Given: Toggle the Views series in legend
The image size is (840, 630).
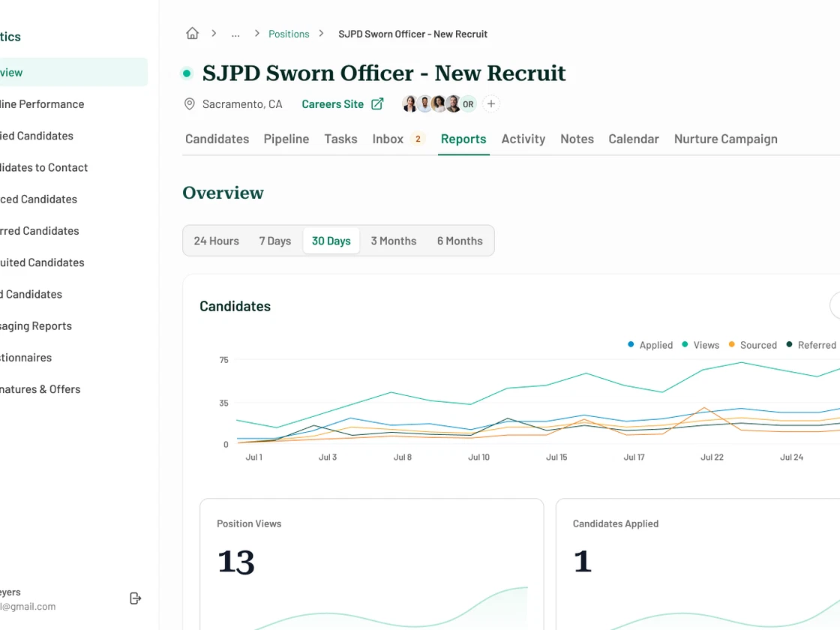Looking at the screenshot, I should 700,345.
